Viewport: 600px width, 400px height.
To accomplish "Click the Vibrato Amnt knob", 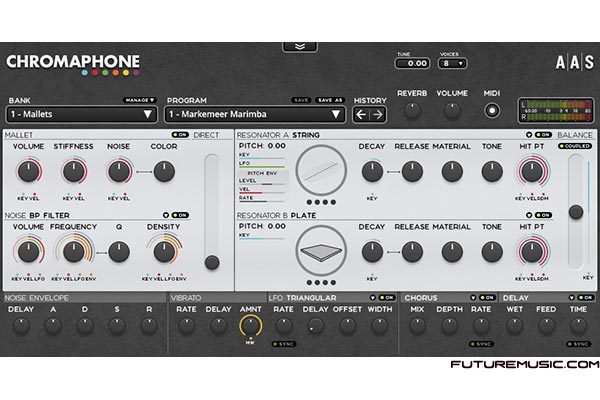I will coord(250,326).
